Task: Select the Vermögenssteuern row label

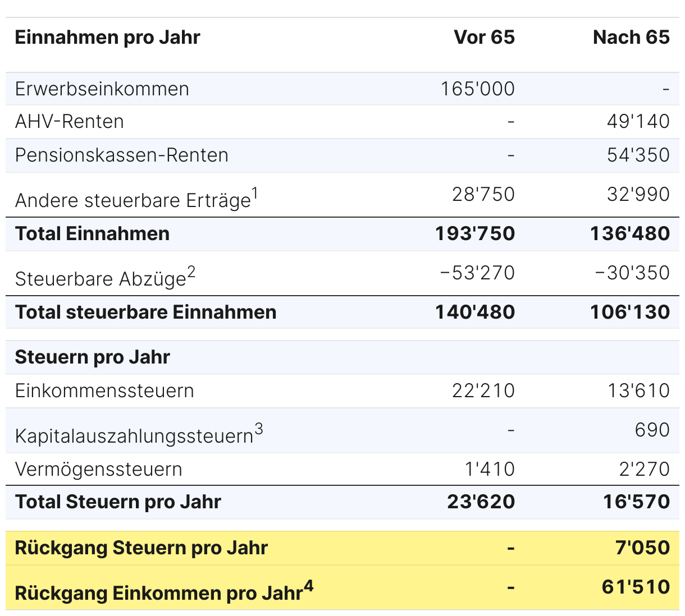Action: [98, 469]
